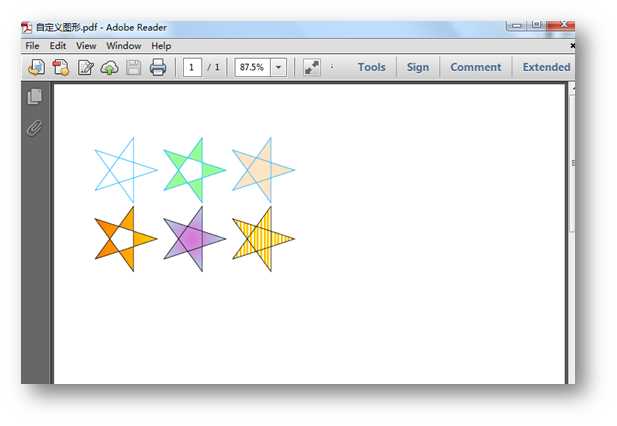The height and width of the screenshot is (426, 617).
Task: Click the cloud upload icon
Action: click(110, 68)
